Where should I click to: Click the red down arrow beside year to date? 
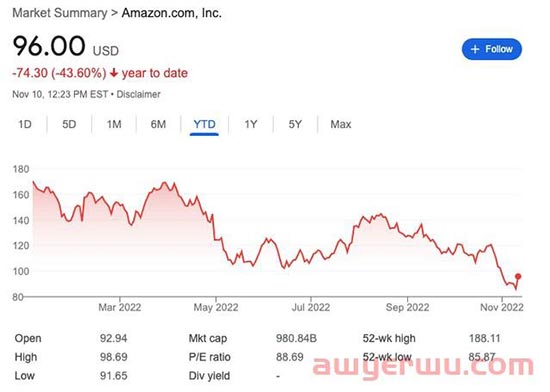pos(114,73)
